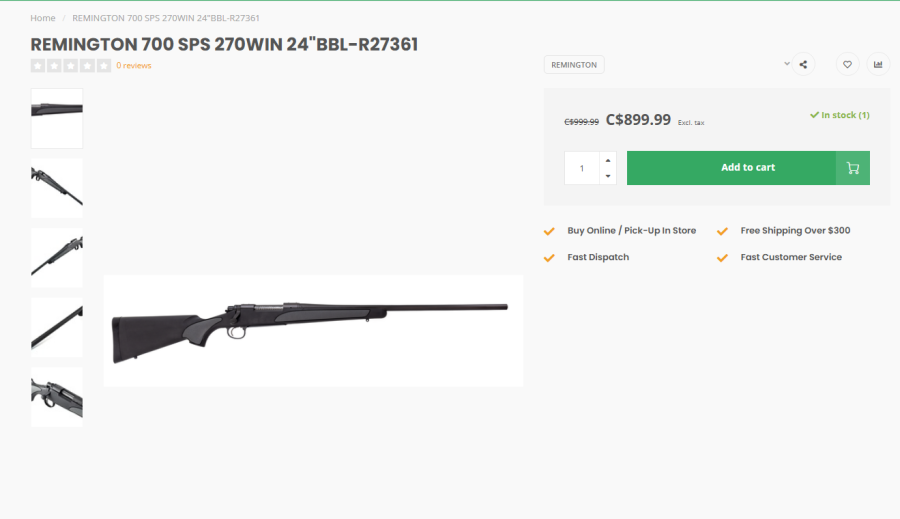900x519 pixels.
Task: Go to Home breadcrumb
Action: tap(43, 18)
